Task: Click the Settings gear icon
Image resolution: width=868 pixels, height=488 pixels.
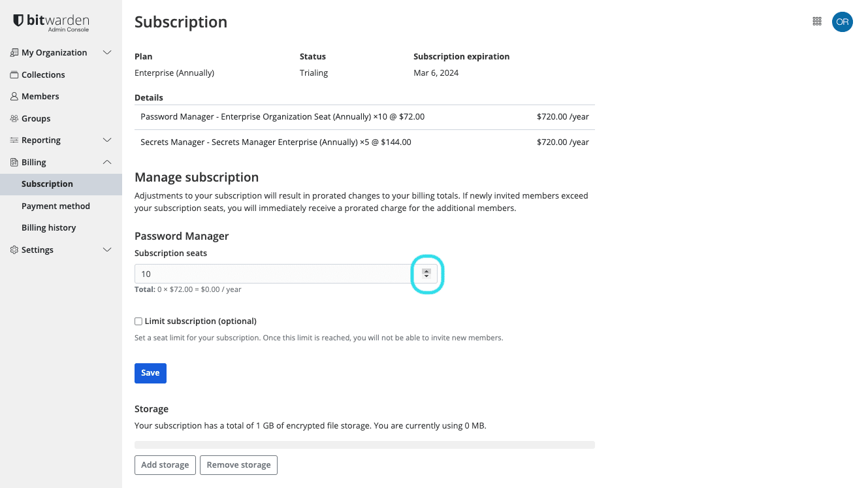Action: [14, 250]
